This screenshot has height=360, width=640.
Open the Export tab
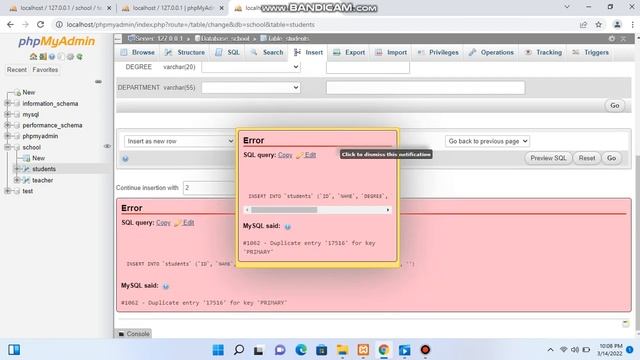point(349,52)
